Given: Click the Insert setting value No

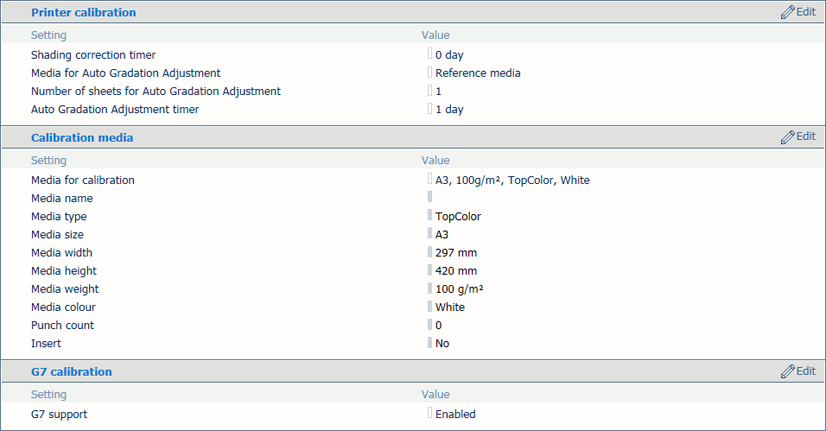Looking at the screenshot, I should point(442,343).
